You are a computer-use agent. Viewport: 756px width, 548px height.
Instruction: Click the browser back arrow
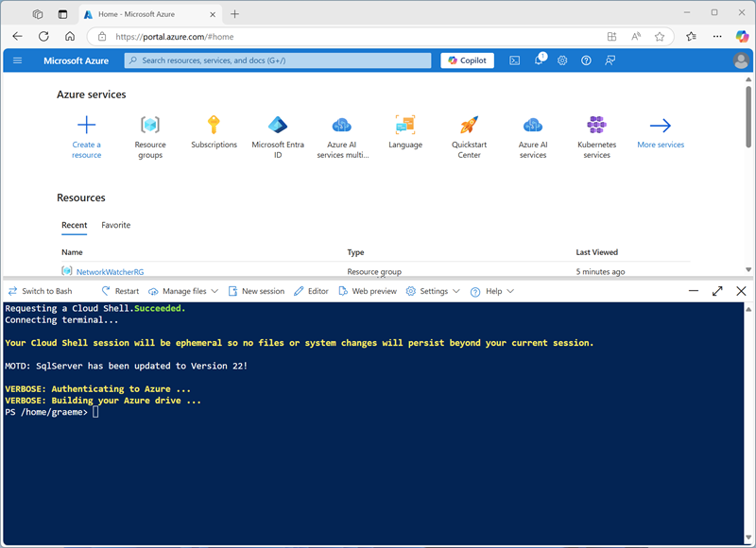(x=17, y=36)
